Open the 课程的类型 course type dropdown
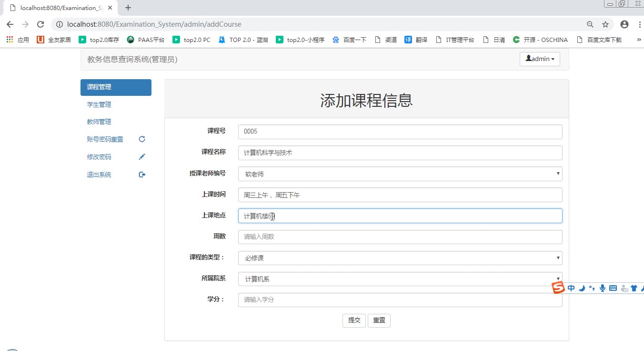Image resolution: width=644 pixels, height=351 pixels. [400, 258]
